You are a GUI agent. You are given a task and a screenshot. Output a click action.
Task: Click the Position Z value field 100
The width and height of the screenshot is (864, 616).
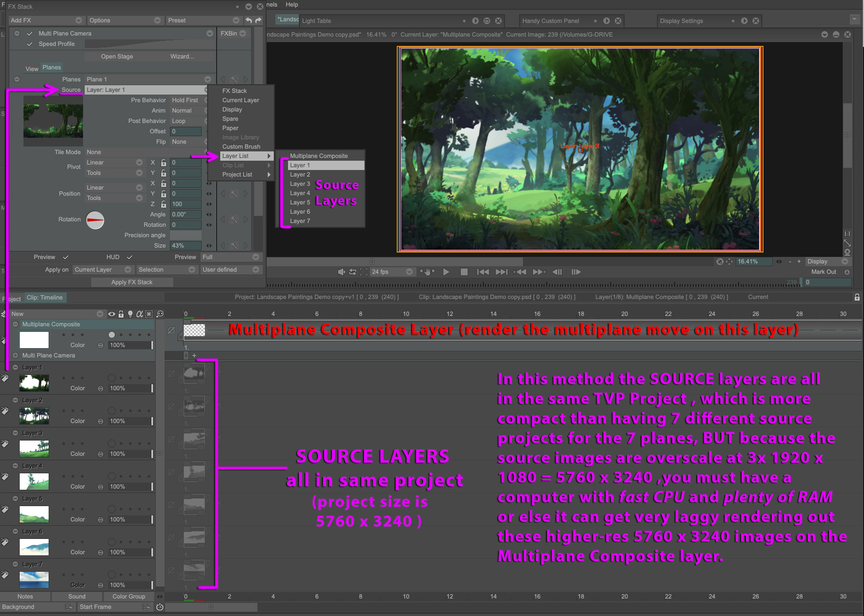coord(186,204)
